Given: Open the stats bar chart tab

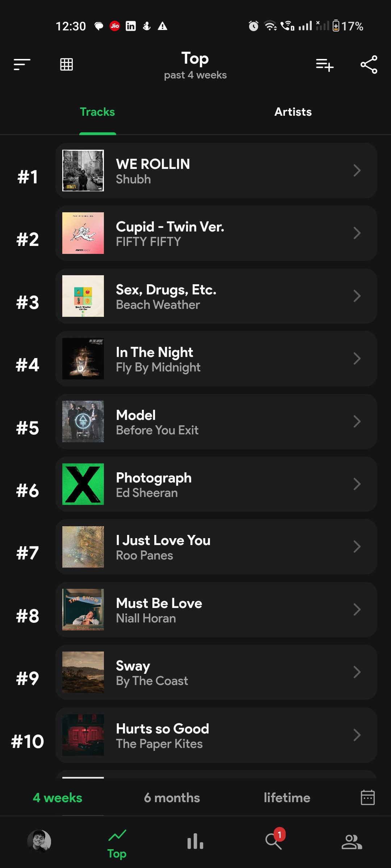Looking at the screenshot, I should click(x=195, y=841).
